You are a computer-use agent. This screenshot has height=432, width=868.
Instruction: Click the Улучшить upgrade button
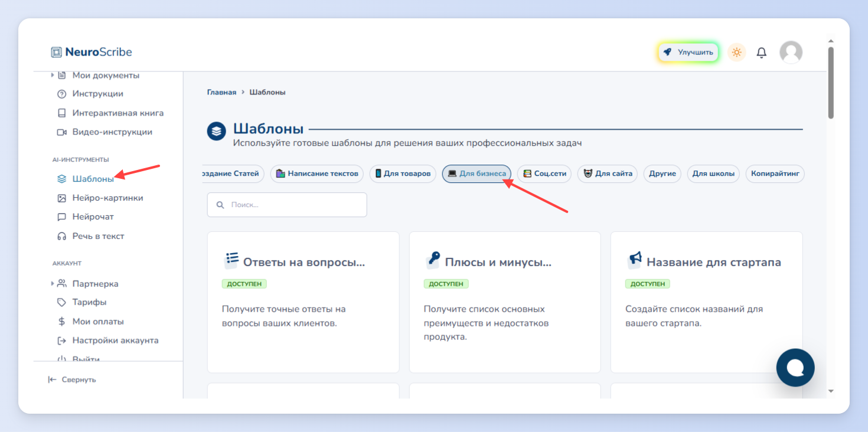tap(688, 52)
